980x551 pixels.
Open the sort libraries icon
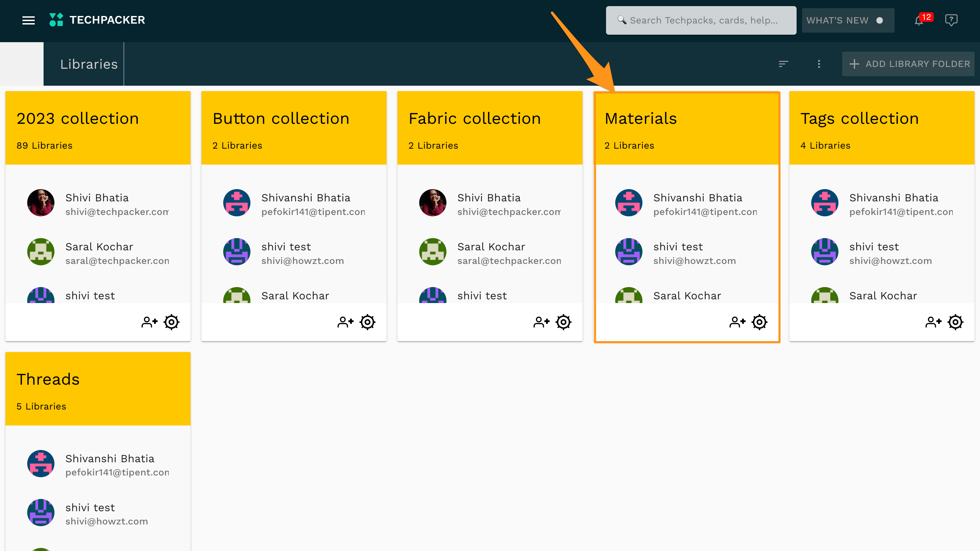(x=783, y=64)
